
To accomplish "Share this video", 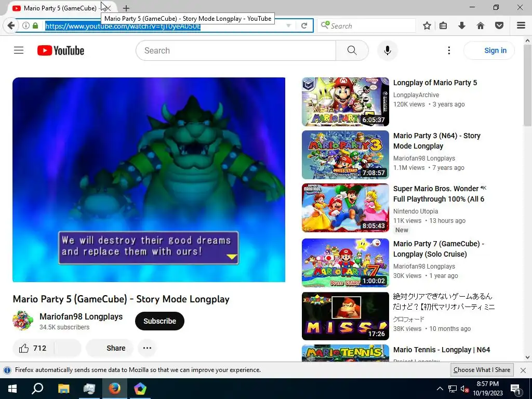I will (x=110, y=348).
